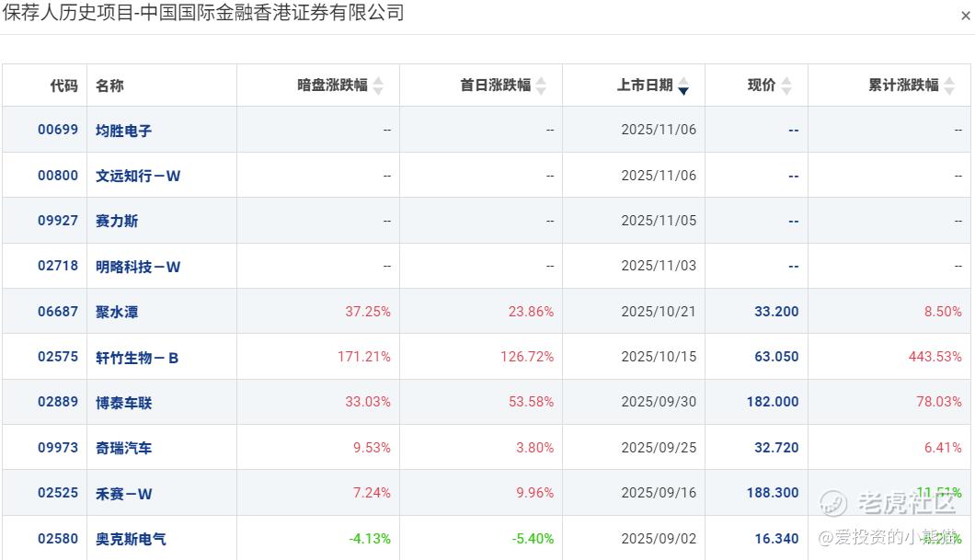Select 轩竹生物 dark pool gain 171.21%
Viewport: 975px width, 560px height.
363,356
